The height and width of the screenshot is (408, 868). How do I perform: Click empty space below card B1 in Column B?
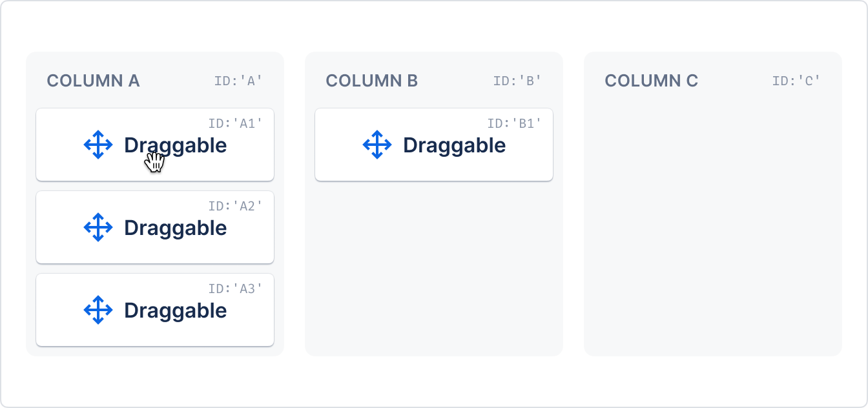[x=434, y=268]
